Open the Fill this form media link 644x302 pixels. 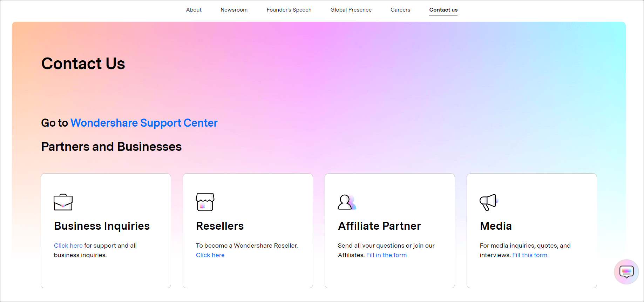pos(530,255)
